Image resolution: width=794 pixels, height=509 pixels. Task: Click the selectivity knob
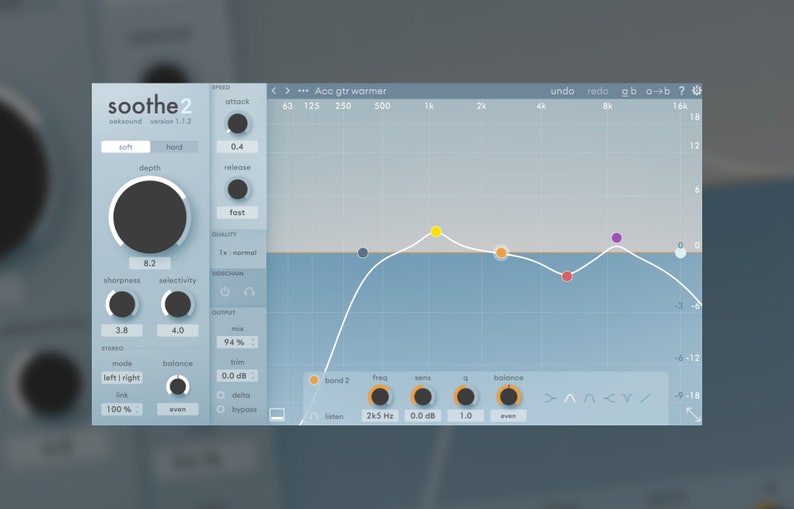pos(178,304)
